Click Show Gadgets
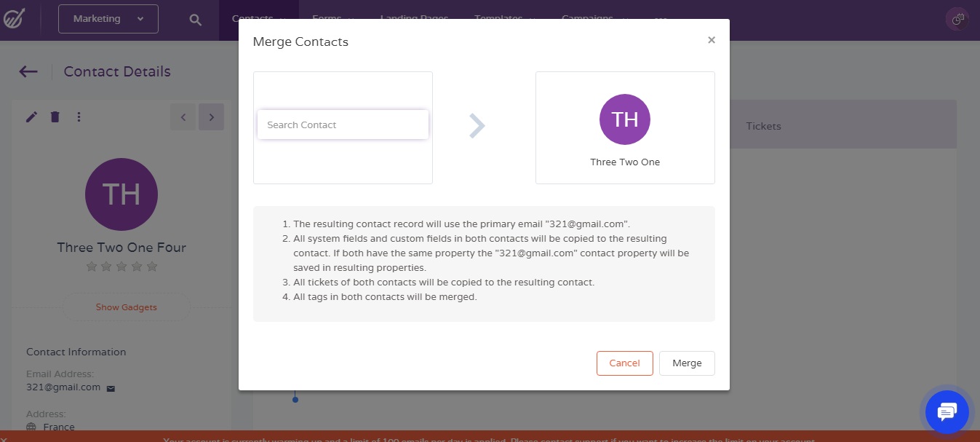Screen dimensions: 980x442 tap(126, 307)
